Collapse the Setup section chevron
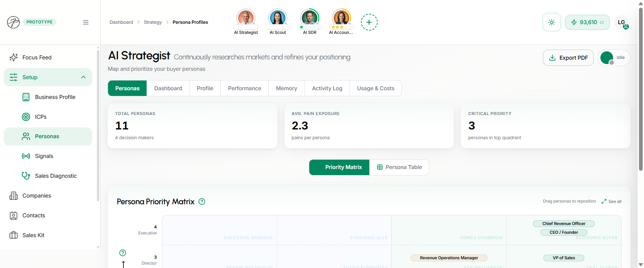The image size is (644, 268). point(84,77)
